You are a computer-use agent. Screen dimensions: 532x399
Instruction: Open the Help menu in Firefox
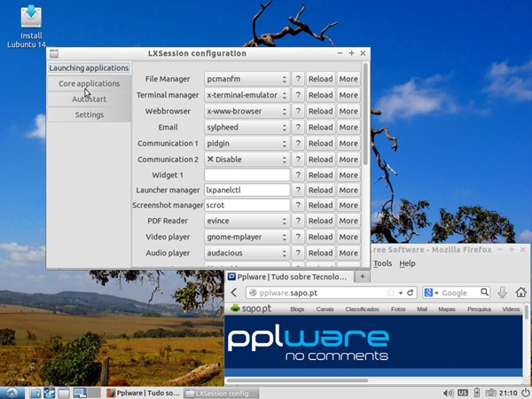point(407,263)
